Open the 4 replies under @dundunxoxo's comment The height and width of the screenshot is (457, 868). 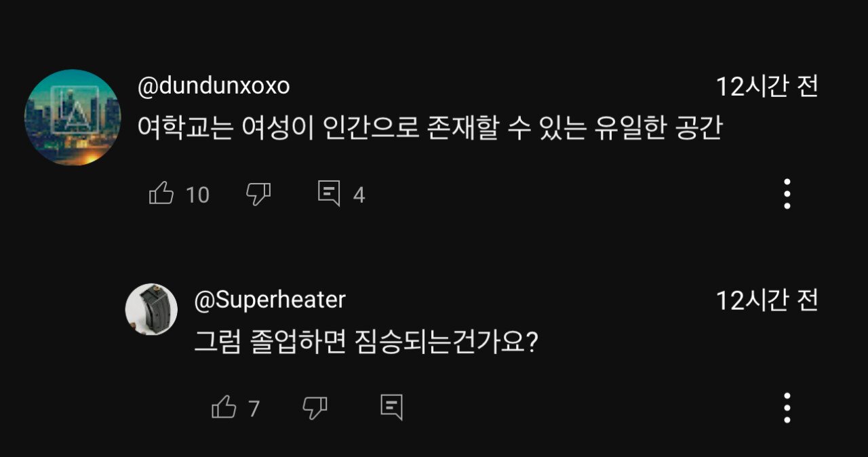[331, 195]
